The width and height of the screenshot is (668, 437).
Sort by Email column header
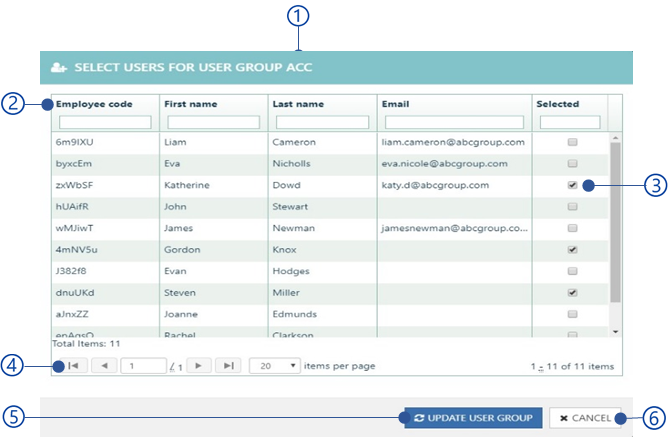coord(395,104)
